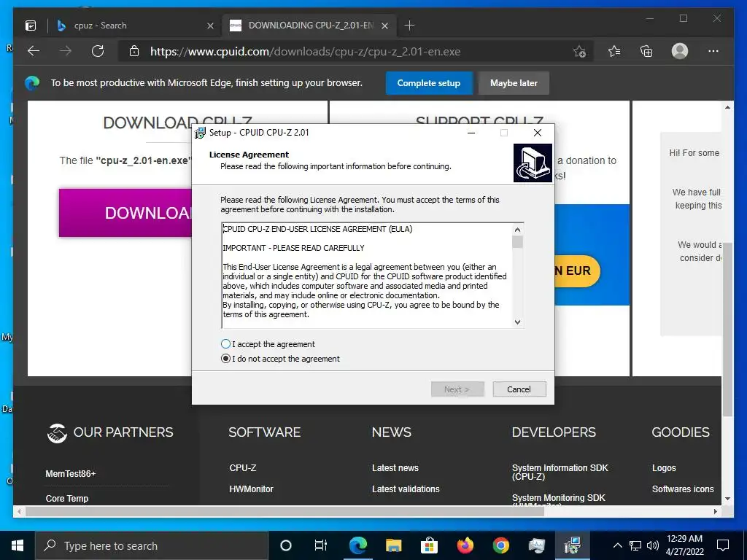Click the yellow EUR donation button

[x=577, y=271]
